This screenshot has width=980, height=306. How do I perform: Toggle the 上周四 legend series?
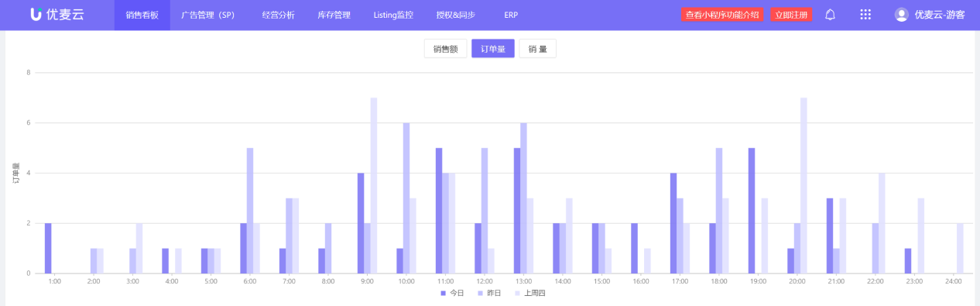point(530,294)
